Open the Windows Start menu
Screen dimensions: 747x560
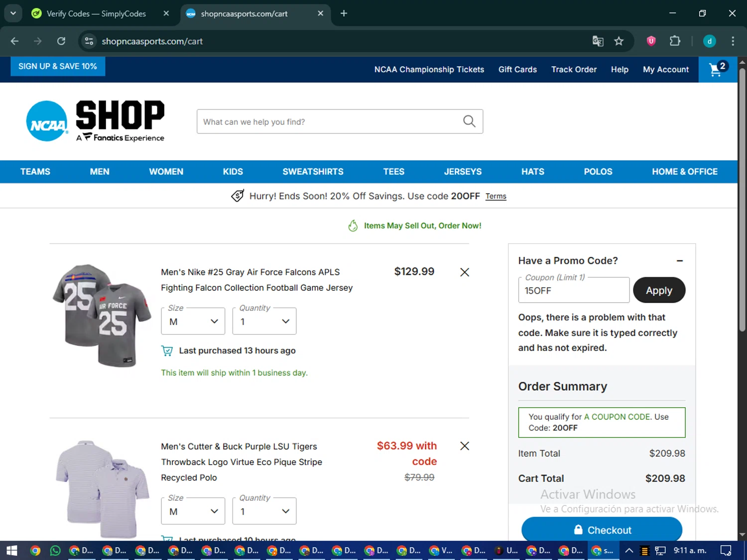[12, 551]
